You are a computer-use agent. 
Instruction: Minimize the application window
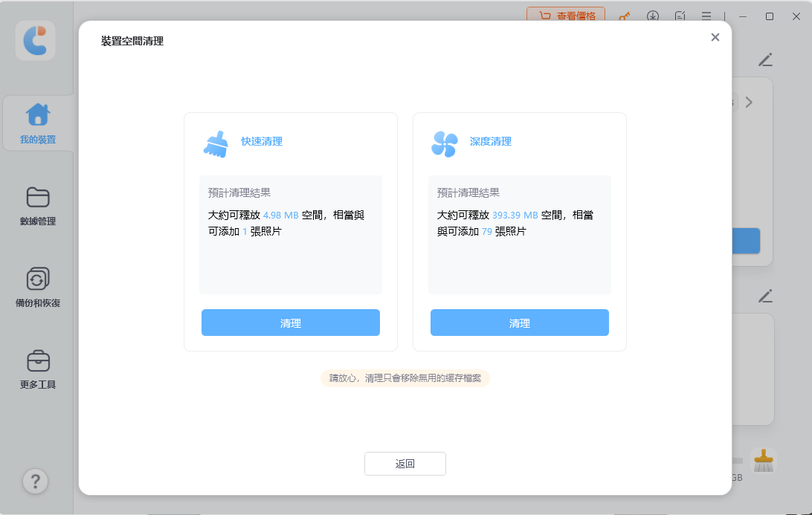coord(743,16)
